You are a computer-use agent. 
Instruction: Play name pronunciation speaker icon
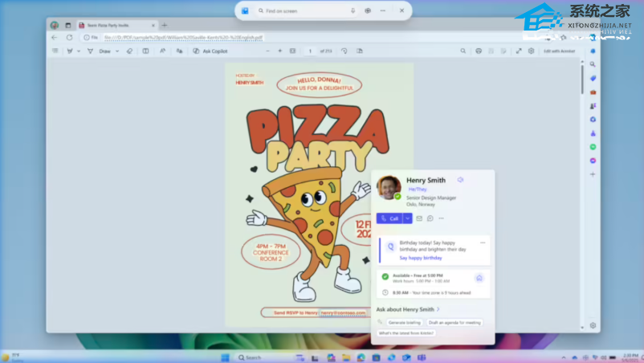pyautogui.click(x=460, y=180)
